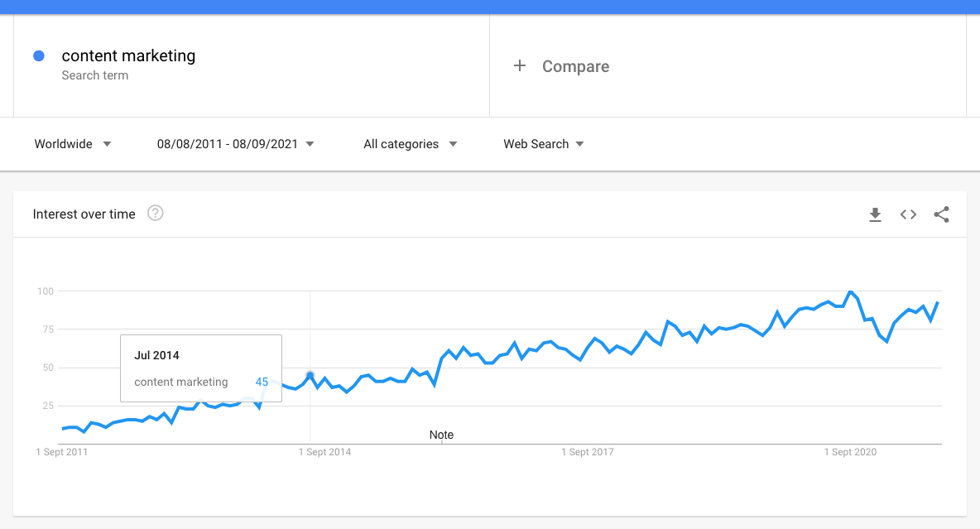This screenshot has height=529, width=980.
Task: Click the Compare label text
Action: [575, 66]
